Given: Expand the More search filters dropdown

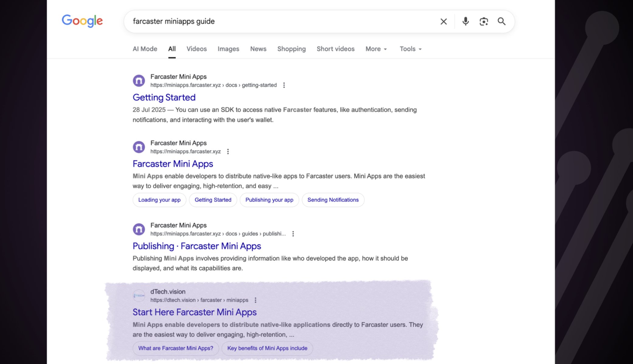Looking at the screenshot, I should coord(376,49).
